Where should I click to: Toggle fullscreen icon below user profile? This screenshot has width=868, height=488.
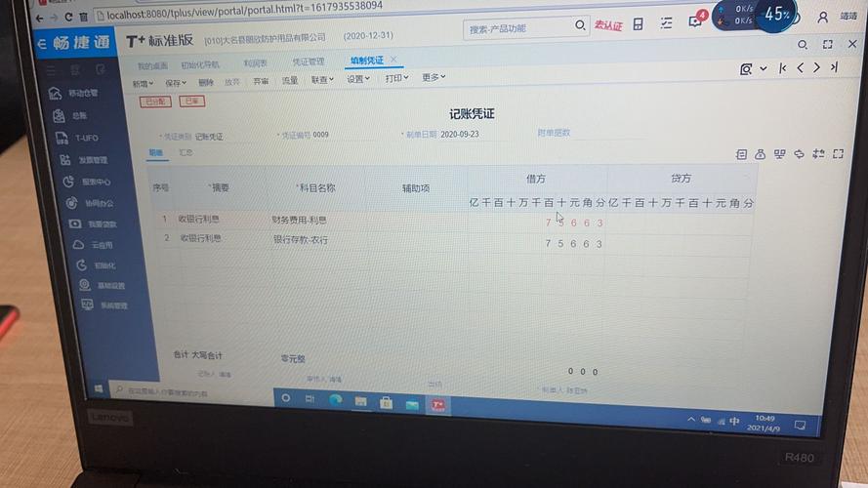[828, 44]
